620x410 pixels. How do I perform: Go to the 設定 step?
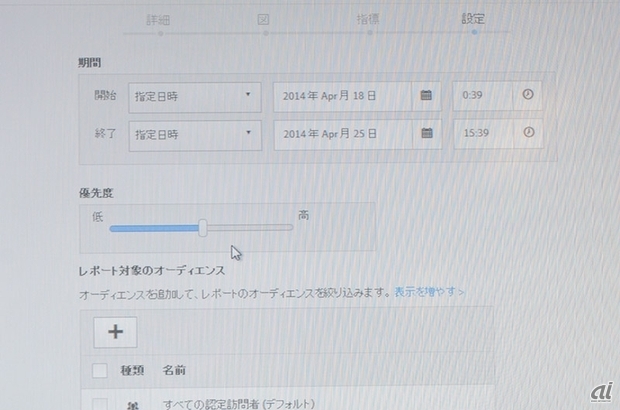473,18
